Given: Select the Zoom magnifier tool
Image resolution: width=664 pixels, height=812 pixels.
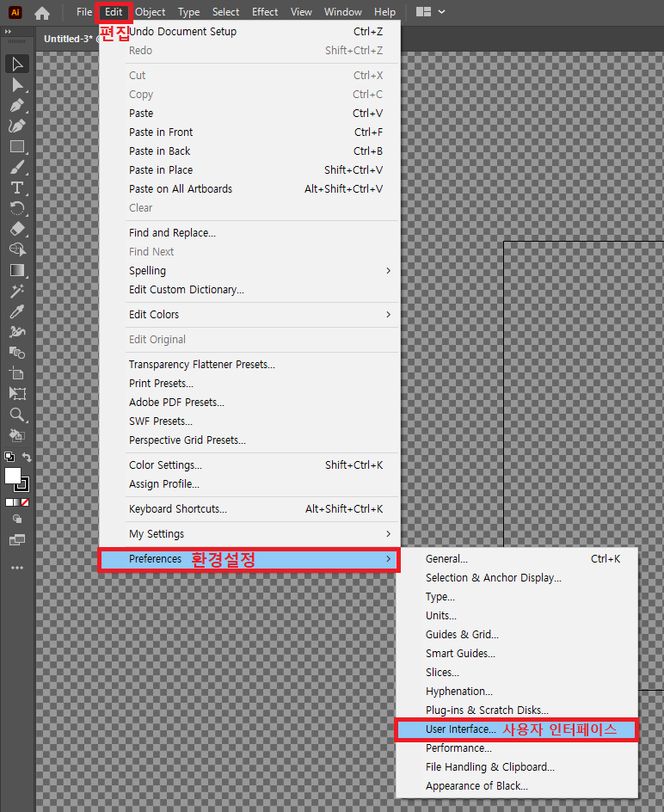Looking at the screenshot, I should [17, 415].
